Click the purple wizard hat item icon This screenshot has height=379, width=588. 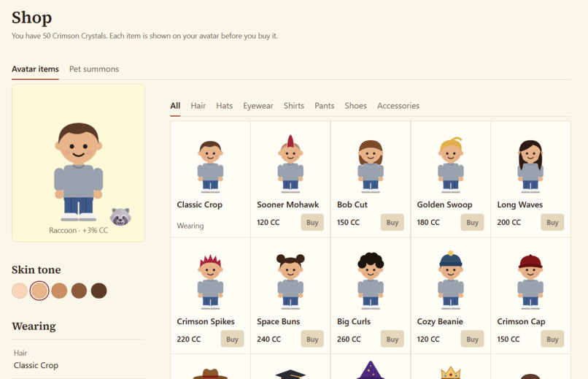tap(371, 370)
